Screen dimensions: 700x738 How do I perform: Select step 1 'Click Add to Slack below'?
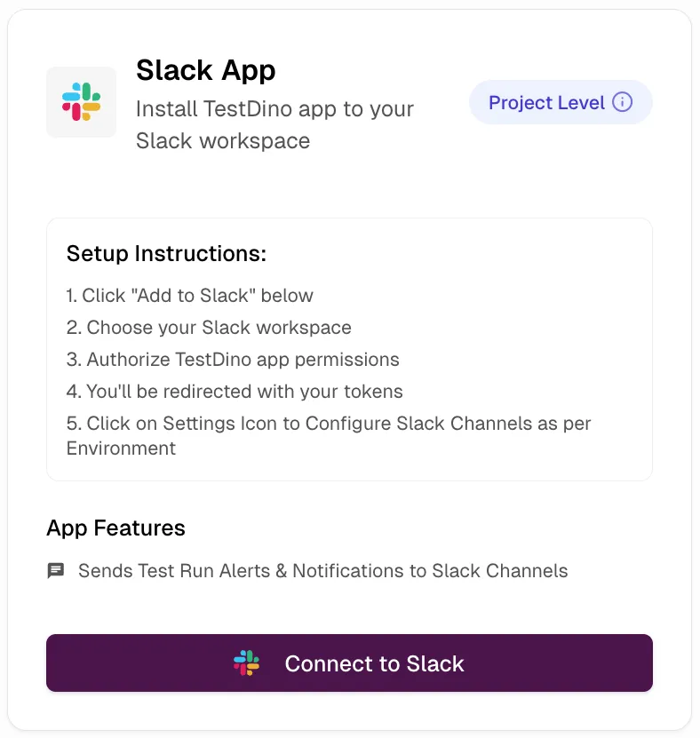190,295
